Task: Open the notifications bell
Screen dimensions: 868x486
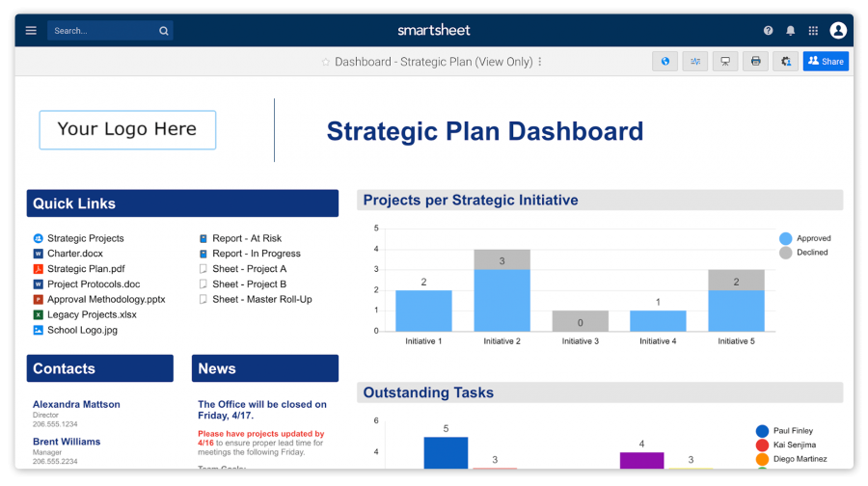Action: [x=791, y=31]
